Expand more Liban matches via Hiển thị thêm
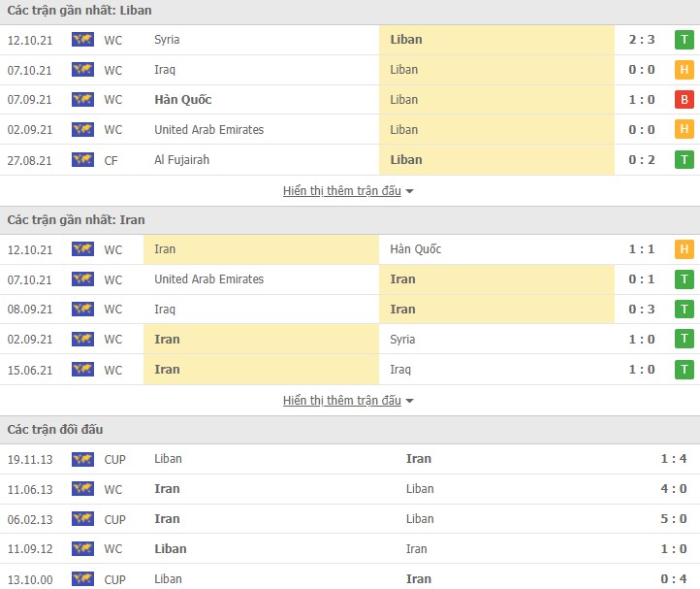Screen dimensions: 700x589 pos(342,191)
